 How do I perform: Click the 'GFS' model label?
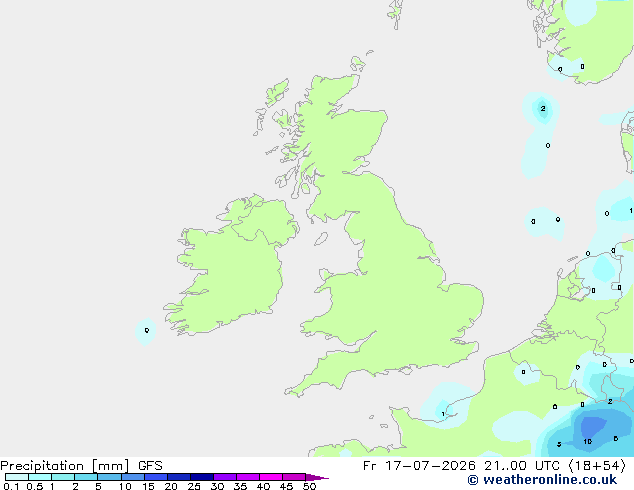coord(150,466)
